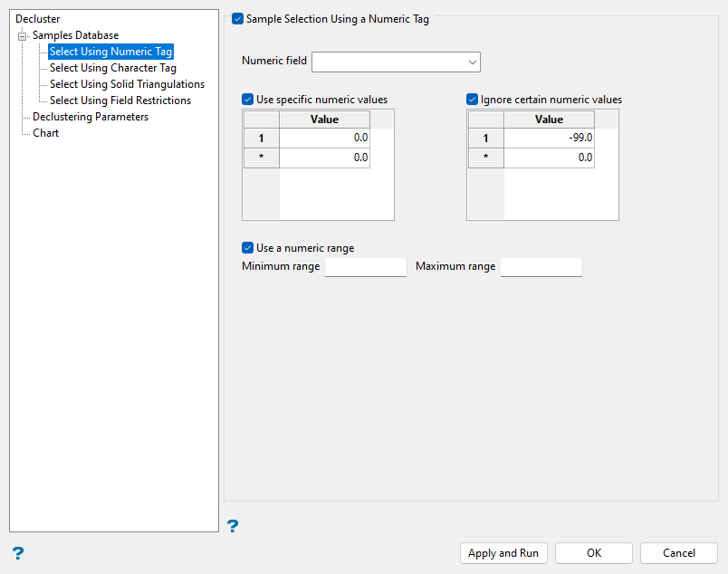Open Select Using Field Restrictions page
Viewport: 728px width, 574px height.
tap(120, 100)
